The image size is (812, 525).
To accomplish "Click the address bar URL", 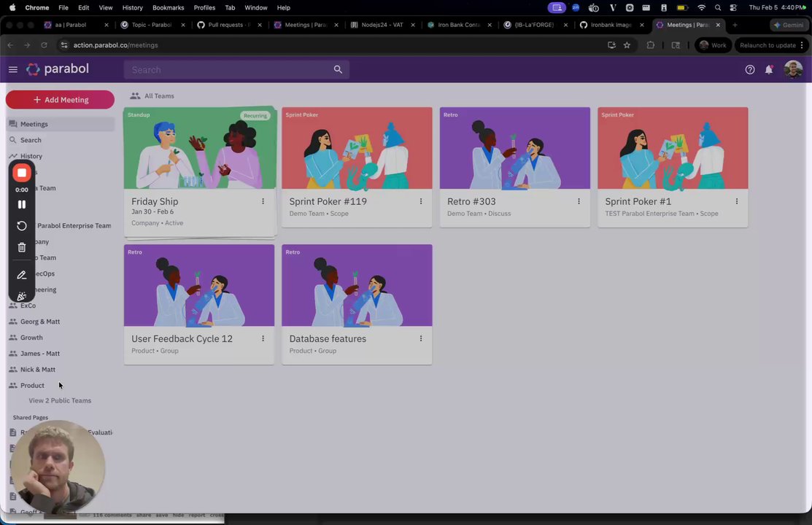I will click(x=115, y=45).
